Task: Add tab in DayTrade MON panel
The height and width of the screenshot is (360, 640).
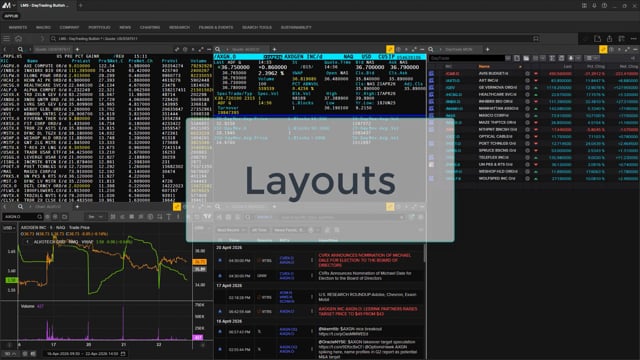Action: tap(487, 49)
